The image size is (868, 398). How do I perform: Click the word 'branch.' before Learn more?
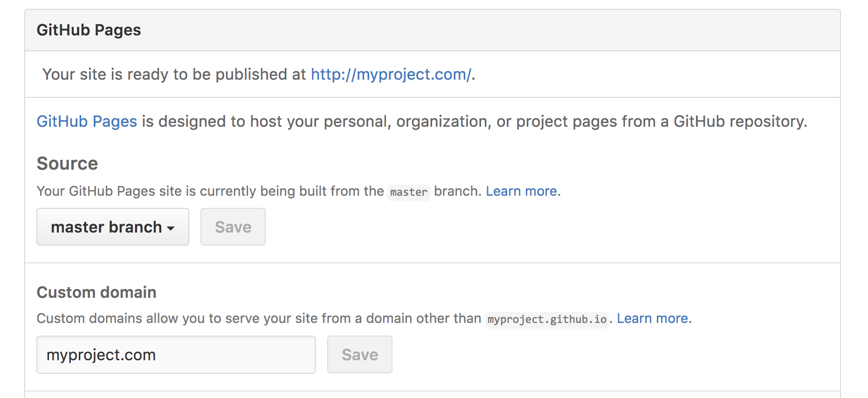pyautogui.click(x=458, y=191)
